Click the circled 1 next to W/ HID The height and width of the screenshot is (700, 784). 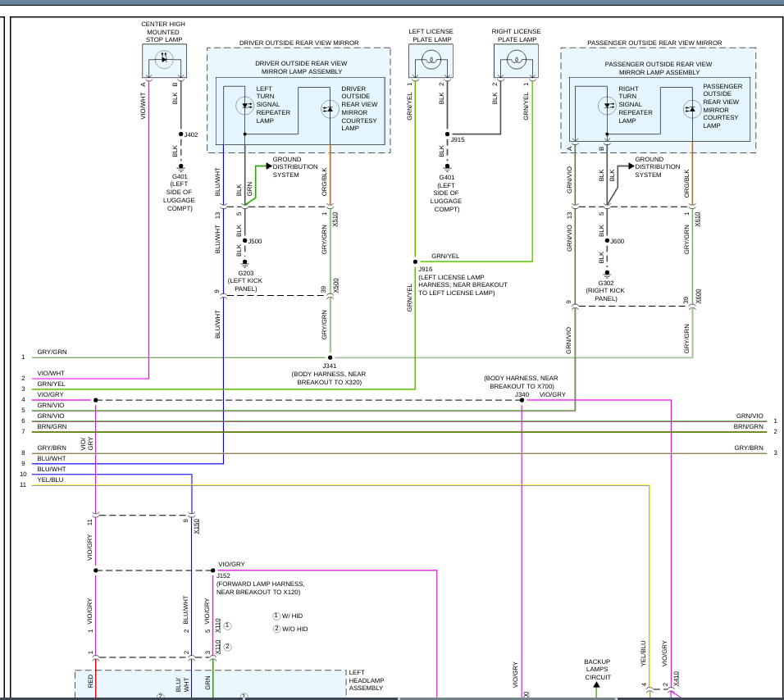(276, 616)
